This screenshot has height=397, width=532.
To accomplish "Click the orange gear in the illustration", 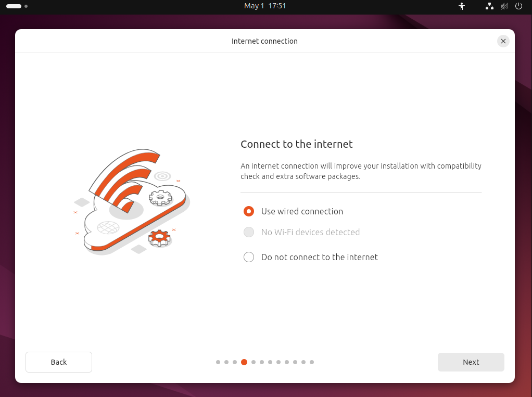I will point(159,238).
